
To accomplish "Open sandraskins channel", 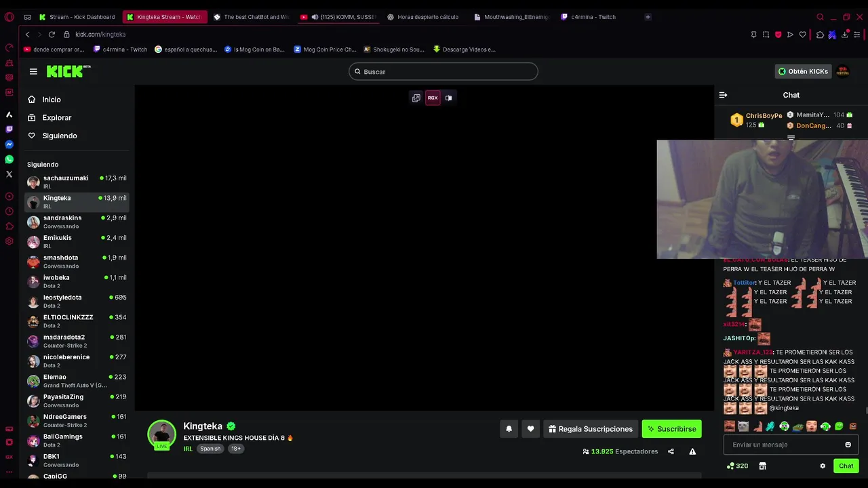I will [77, 222].
